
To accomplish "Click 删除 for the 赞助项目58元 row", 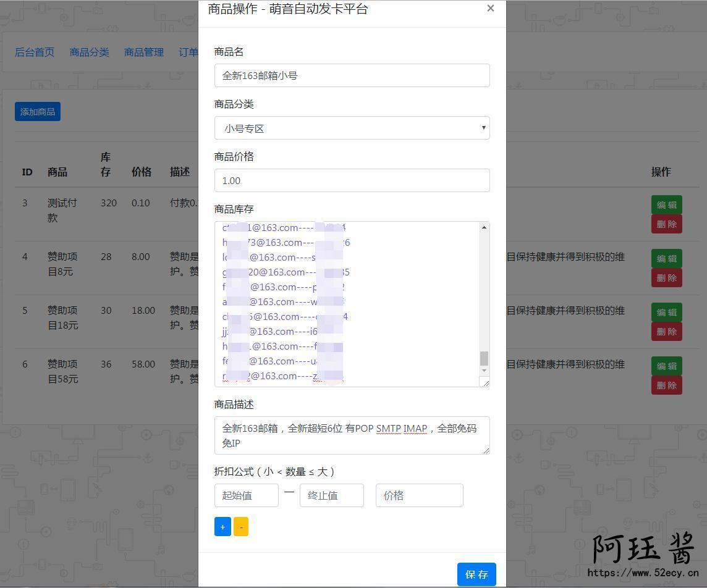I will [666, 385].
